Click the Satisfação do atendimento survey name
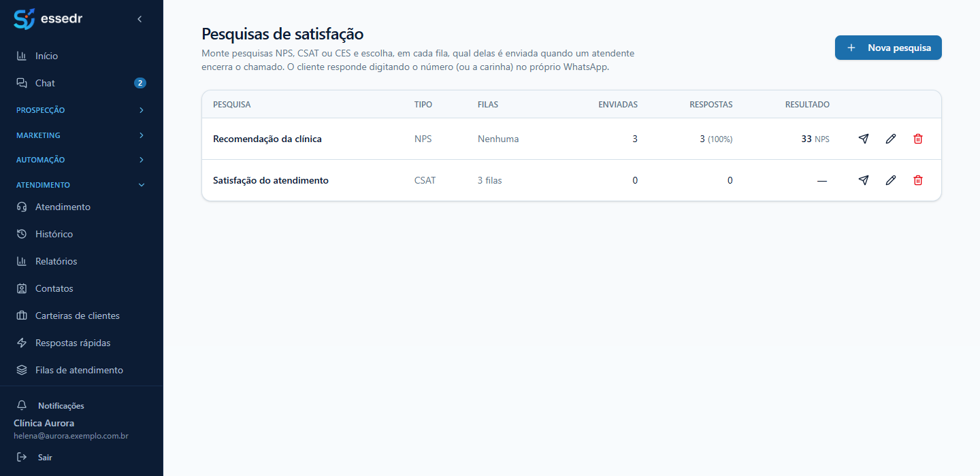 pyautogui.click(x=271, y=180)
